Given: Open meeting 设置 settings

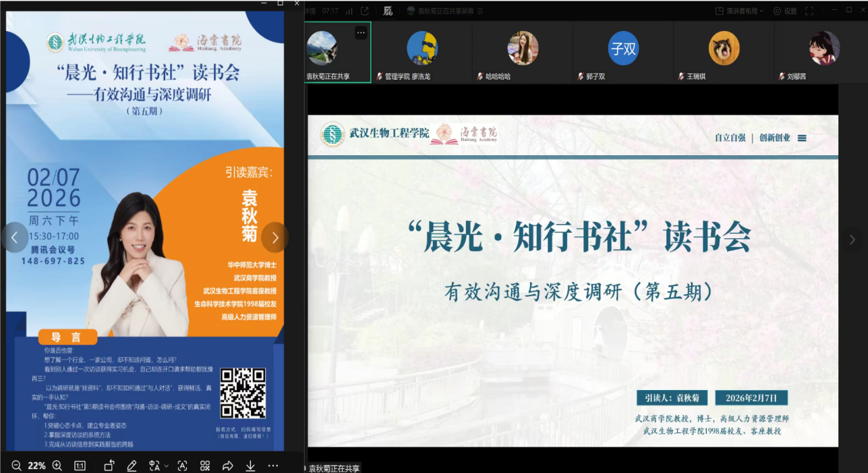Looking at the screenshot, I should 785,11.
